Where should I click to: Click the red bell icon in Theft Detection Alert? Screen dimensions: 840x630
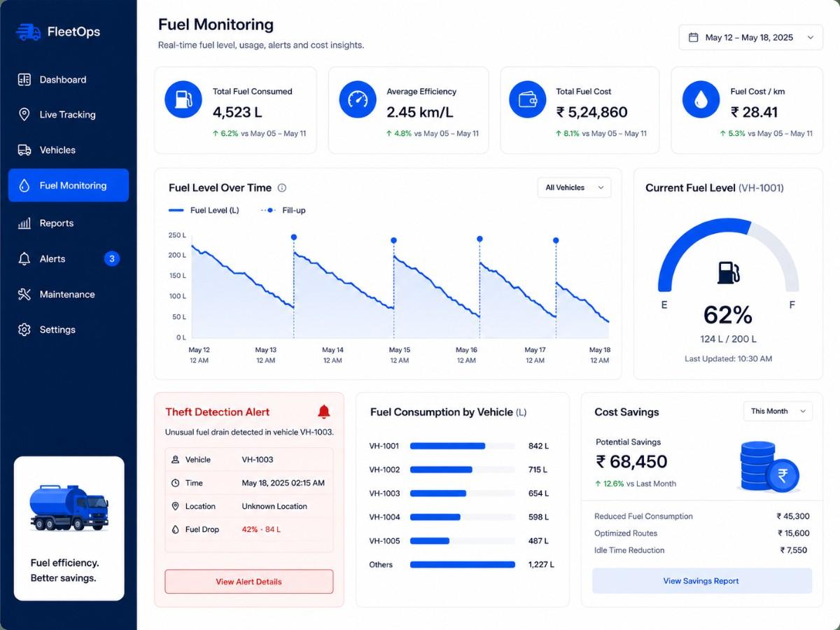(323, 412)
